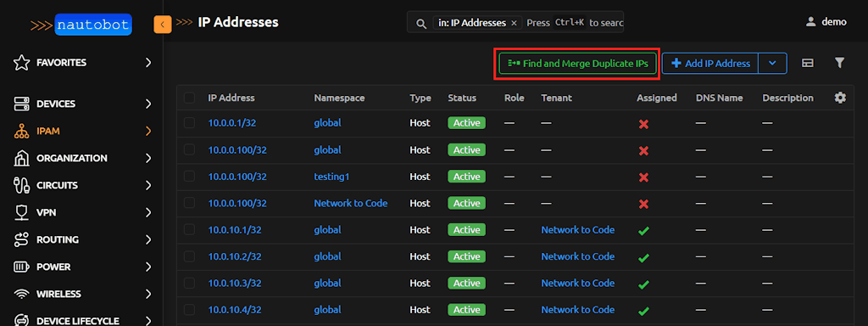868x326 pixels.
Task: Open Add IP Address dropdown arrow
Action: tap(772, 63)
